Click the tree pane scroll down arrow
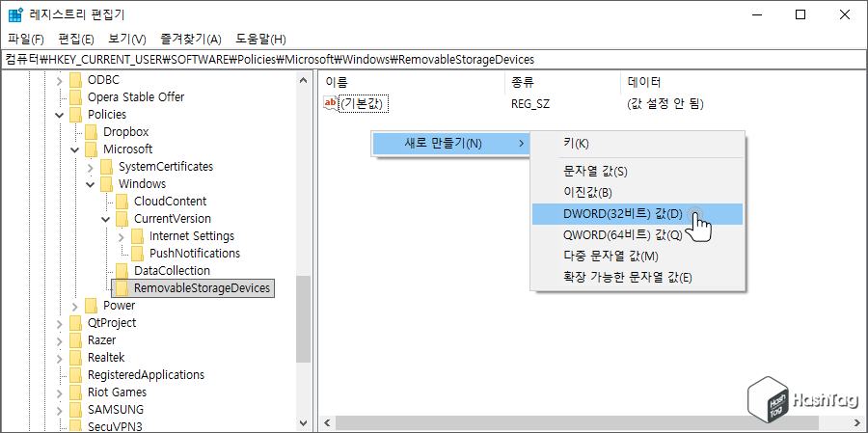Viewport: 868px width, 433px height. [304, 423]
